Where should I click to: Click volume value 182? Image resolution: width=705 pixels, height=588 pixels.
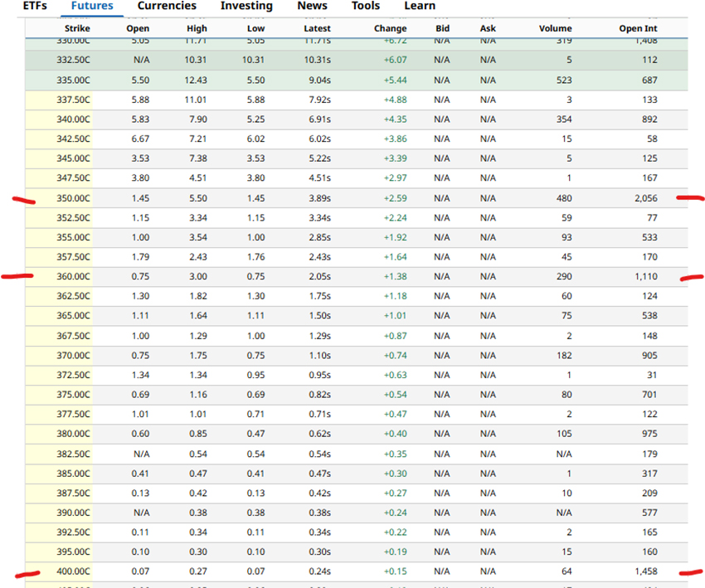[x=564, y=356]
